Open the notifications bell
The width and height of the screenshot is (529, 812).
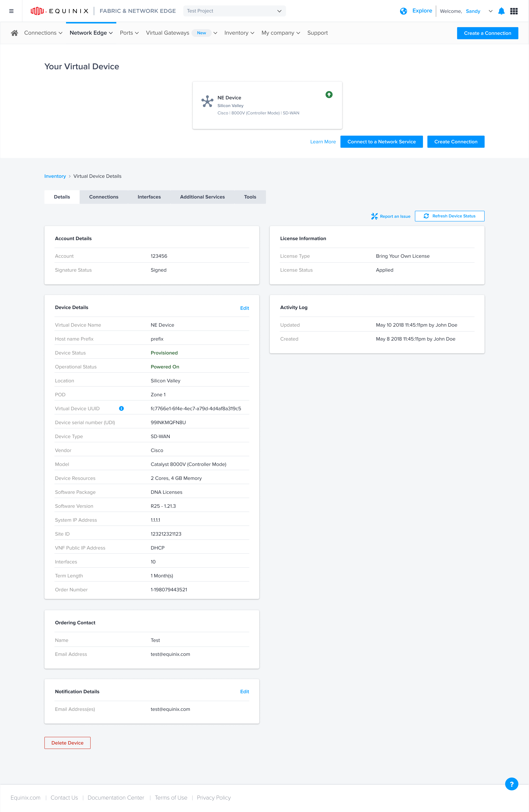pos(501,11)
